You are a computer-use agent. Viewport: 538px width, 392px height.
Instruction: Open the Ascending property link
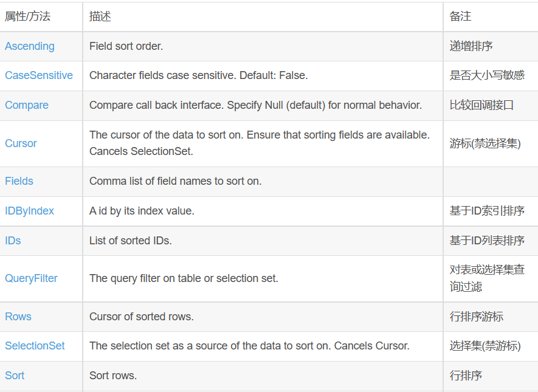pyautogui.click(x=30, y=46)
